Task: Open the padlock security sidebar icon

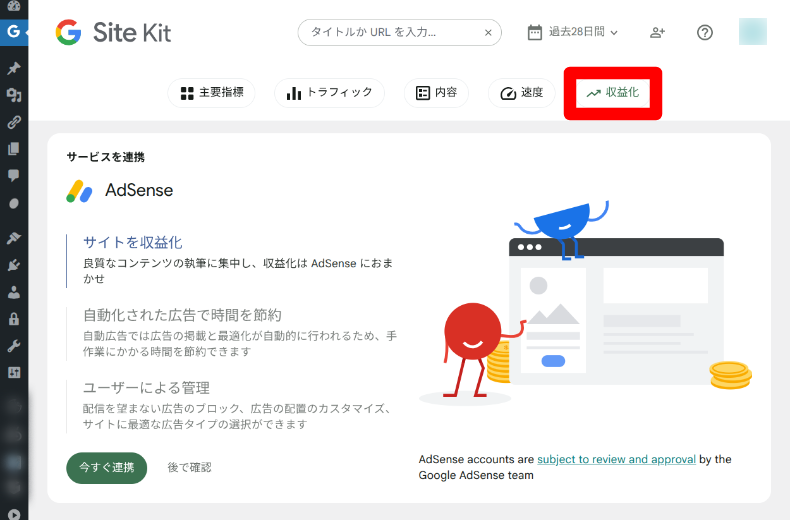Action: [x=14, y=319]
